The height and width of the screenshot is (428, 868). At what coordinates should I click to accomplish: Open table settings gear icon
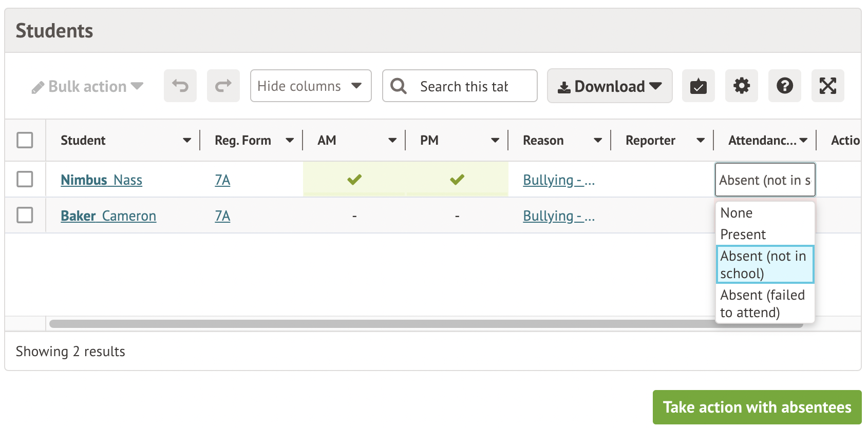pyautogui.click(x=741, y=86)
